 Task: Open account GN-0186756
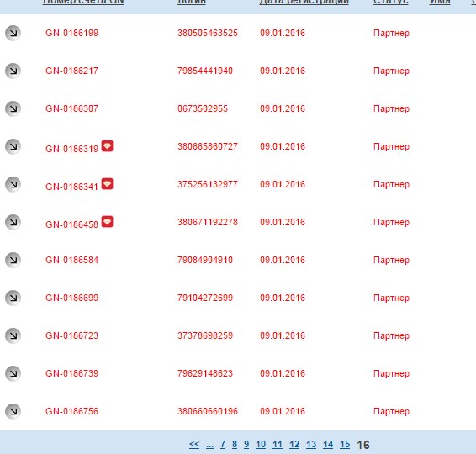click(x=72, y=411)
